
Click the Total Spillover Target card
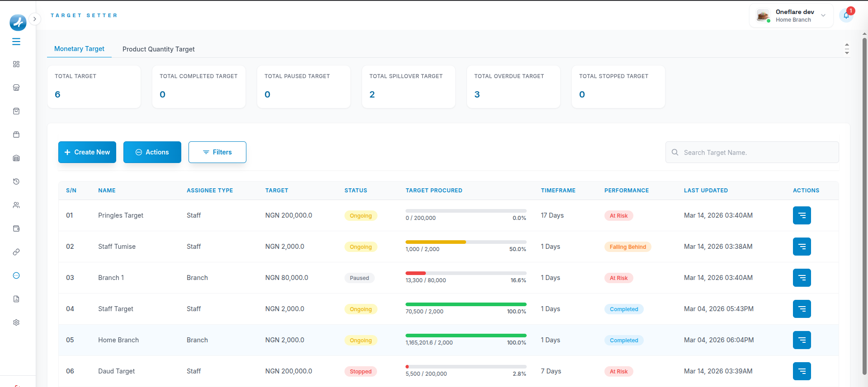click(409, 87)
